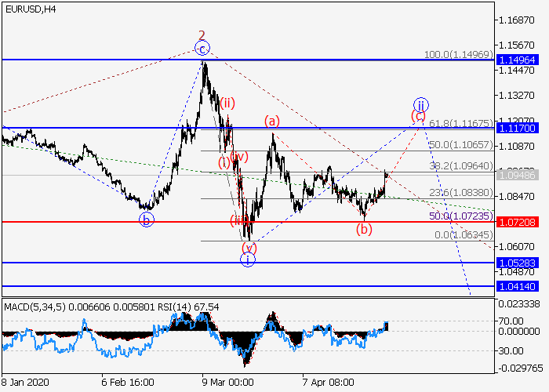
Task: Click the red (c) wave label
Action: pos(418,117)
